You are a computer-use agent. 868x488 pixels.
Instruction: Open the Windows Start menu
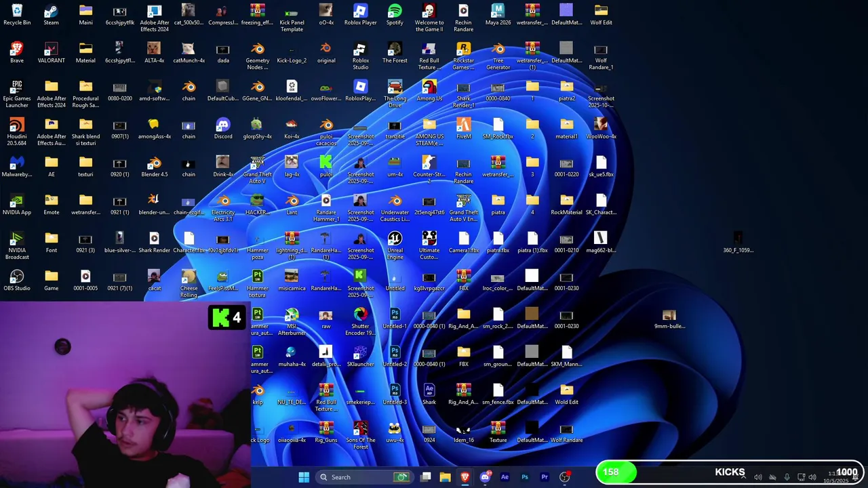304,477
